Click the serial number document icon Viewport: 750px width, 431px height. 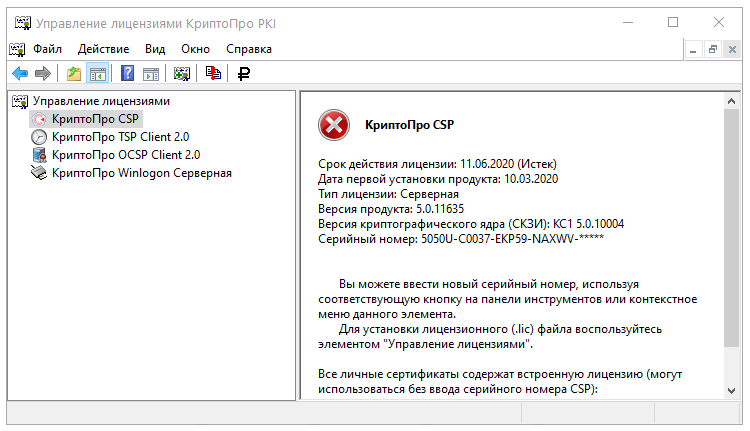pyautogui.click(x=213, y=73)
